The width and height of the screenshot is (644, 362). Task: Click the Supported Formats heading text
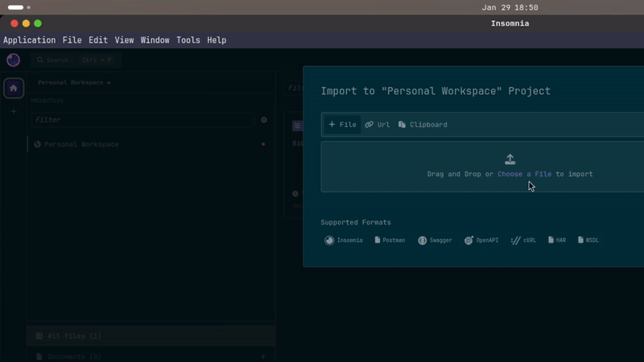coord(356,223)
